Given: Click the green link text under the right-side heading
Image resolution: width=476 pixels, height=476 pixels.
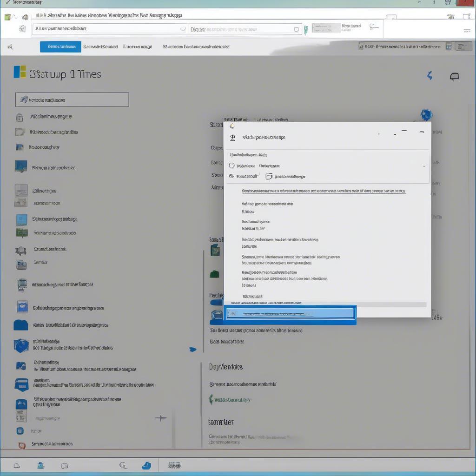Looking at the screenshot, I should click(x=232, y=400).
